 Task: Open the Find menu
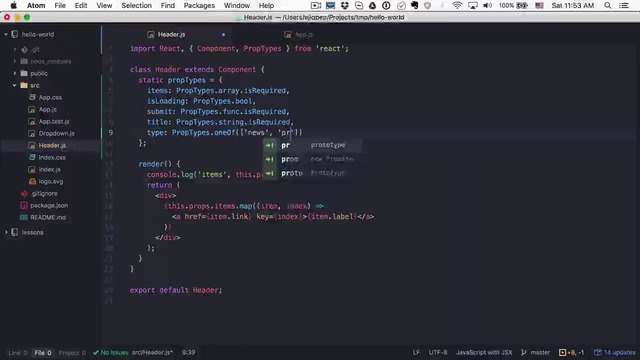coord(167,5)
